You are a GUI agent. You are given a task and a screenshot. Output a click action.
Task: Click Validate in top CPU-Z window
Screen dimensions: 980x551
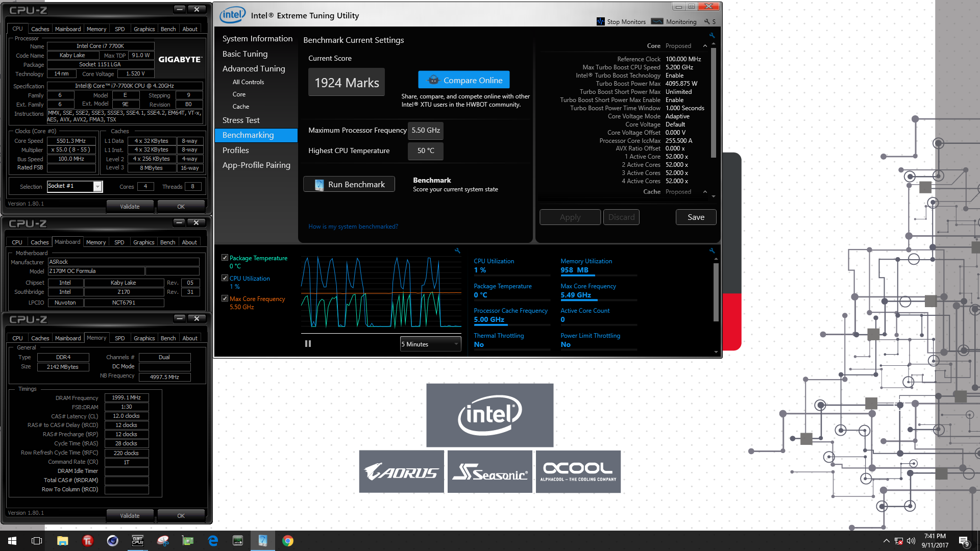click(x=130, y=207)
